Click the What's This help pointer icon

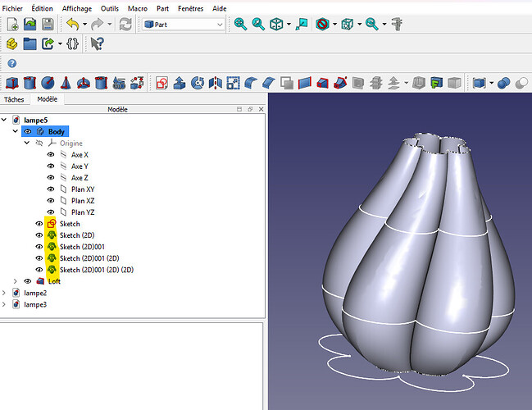[x=98, y=43]
